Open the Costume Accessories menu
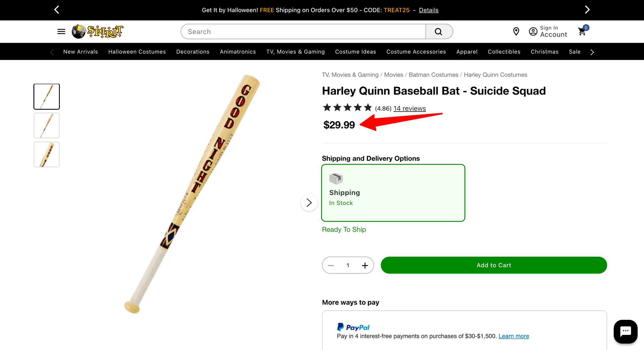 tap(416, 52)
